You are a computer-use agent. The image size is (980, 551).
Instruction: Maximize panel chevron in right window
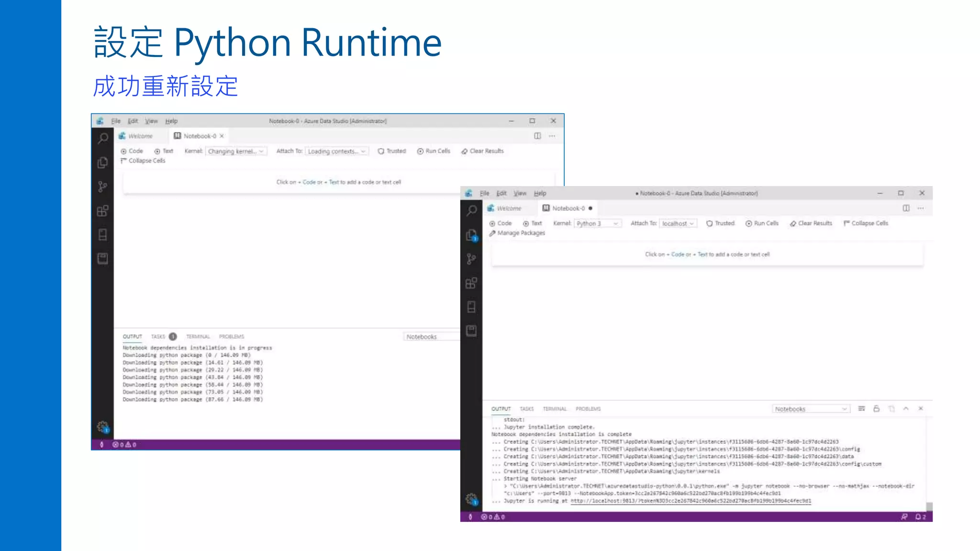tap(906, 408)
